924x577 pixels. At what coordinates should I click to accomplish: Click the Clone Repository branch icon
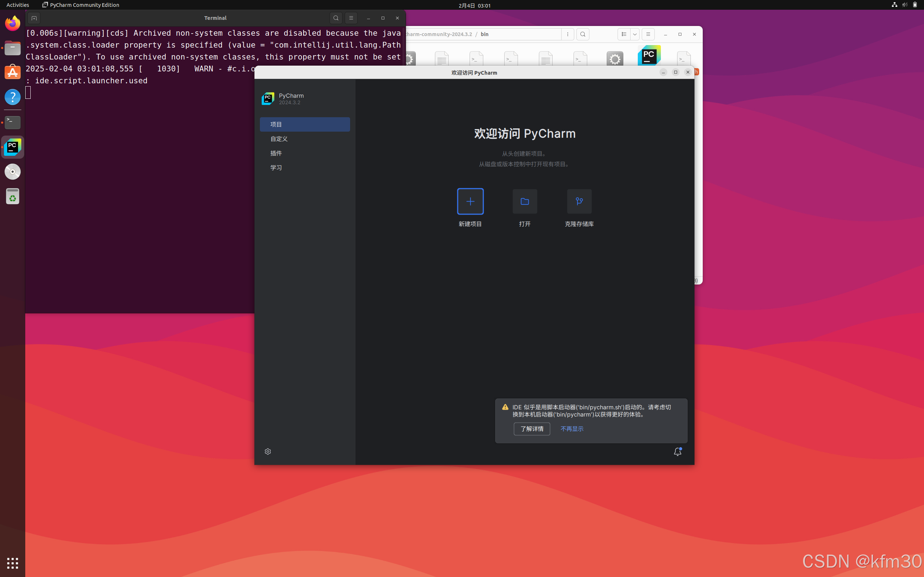[x=579, y=201]
